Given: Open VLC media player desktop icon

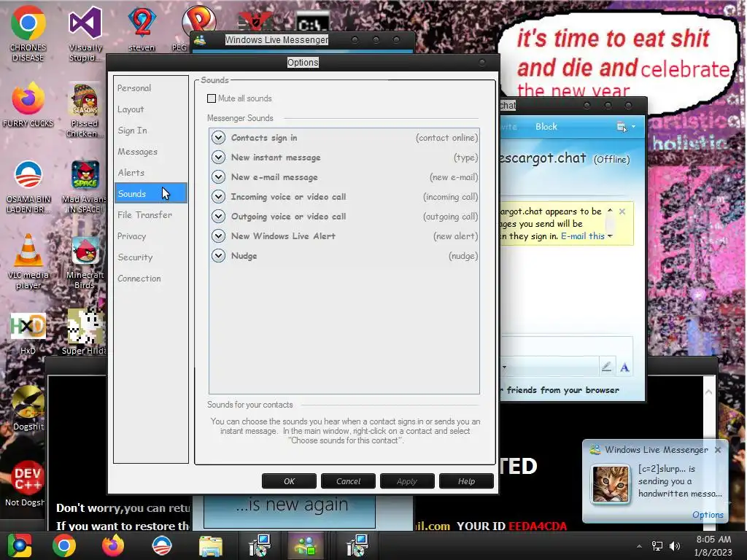Looking at the screenshot, I should (x=28, y=262).
